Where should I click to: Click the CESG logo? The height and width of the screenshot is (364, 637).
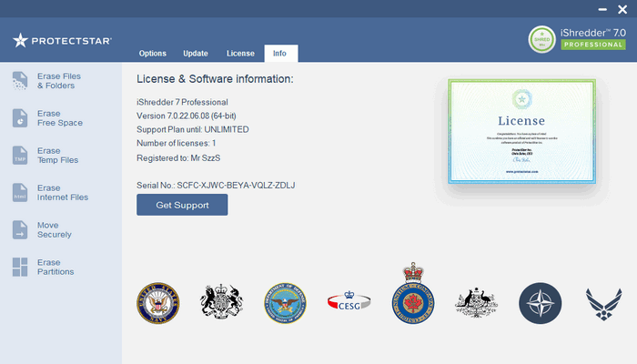349,301
